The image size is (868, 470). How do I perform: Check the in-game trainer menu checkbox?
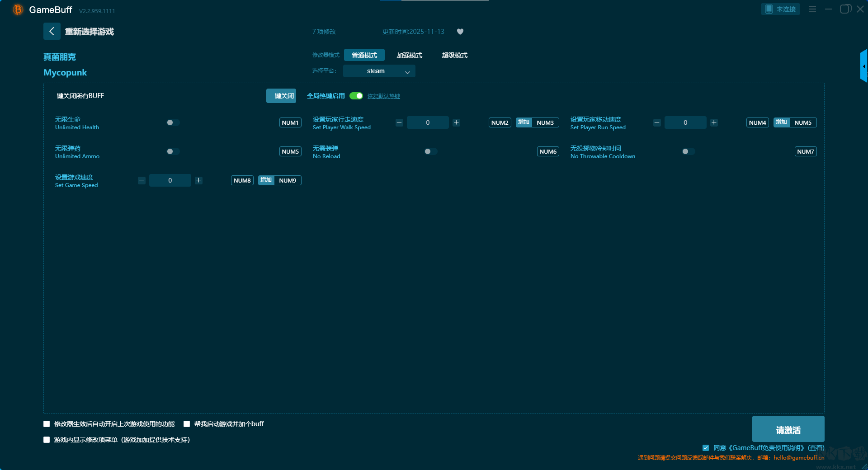47,440
